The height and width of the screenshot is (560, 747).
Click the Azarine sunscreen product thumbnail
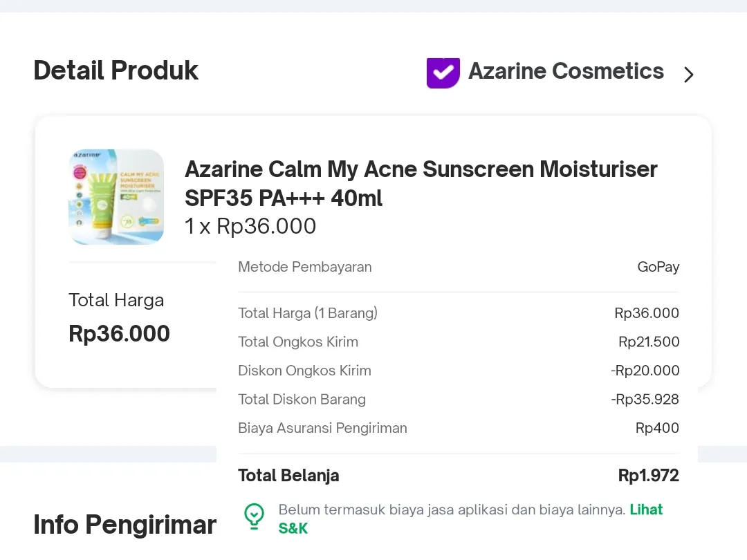(116, 197)
